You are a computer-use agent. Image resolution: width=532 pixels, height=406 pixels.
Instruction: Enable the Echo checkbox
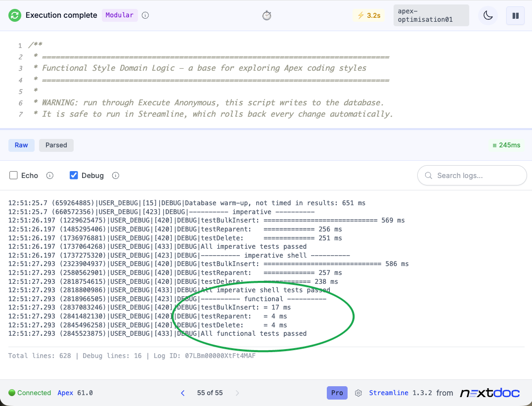point(13,176)
